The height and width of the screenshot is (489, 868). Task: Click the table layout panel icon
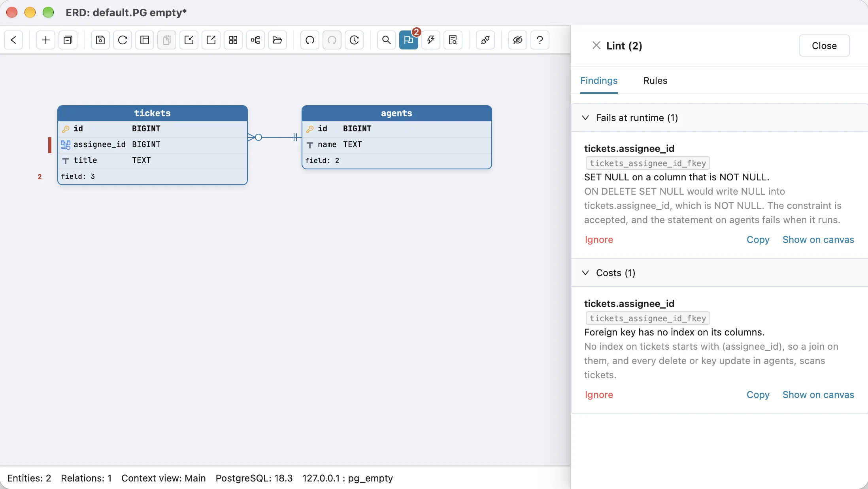click(x=145, y=40)
